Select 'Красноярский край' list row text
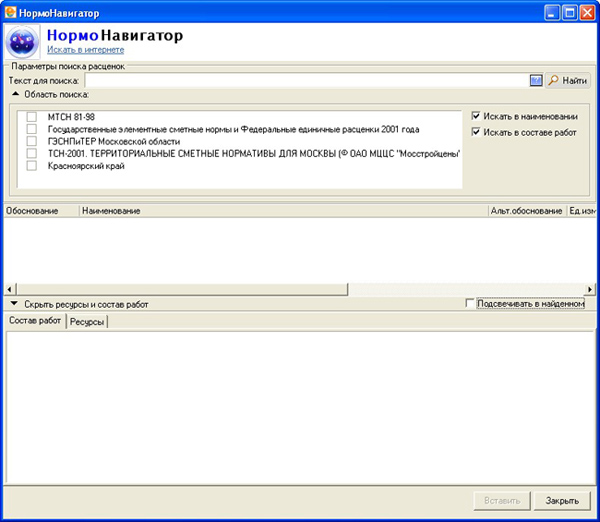600x522 pixels. point(86,166)
